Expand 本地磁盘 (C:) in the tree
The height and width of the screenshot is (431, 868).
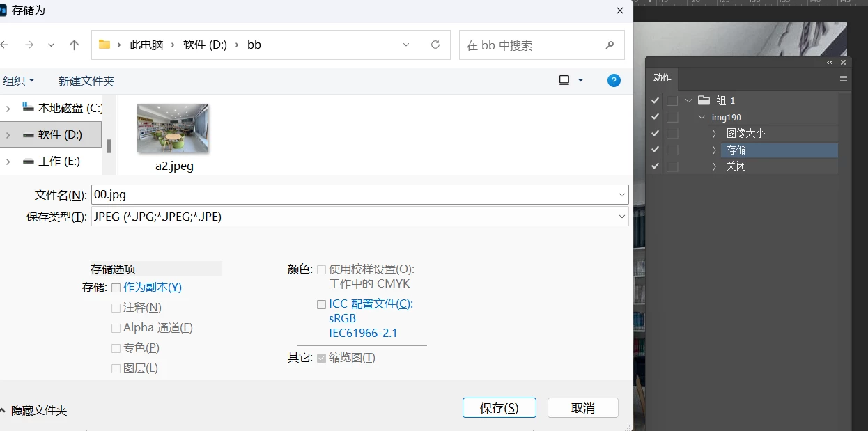coord(8,108)
